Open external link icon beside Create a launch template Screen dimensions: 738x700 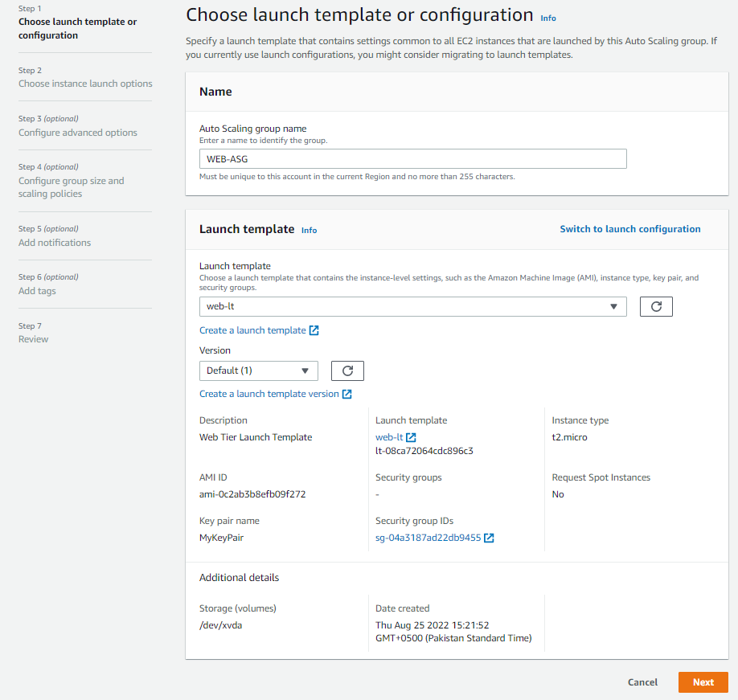click(x=314, y=331)
